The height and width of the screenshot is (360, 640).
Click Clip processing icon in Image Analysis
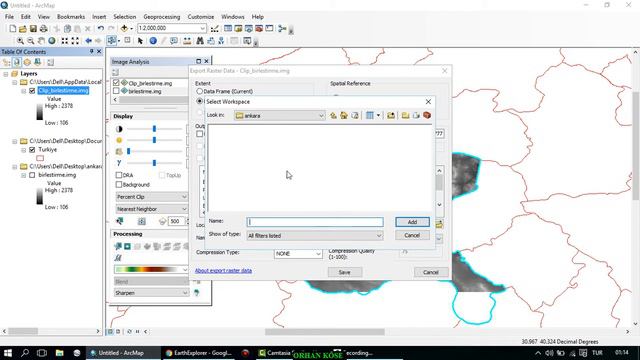coord(118,246)
